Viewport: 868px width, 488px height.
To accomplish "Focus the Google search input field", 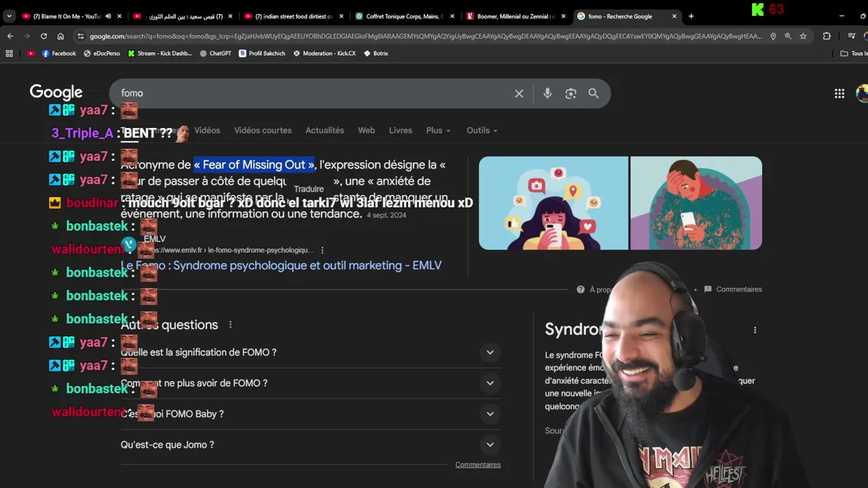I will pyautogui.click(x=312, y=94).
